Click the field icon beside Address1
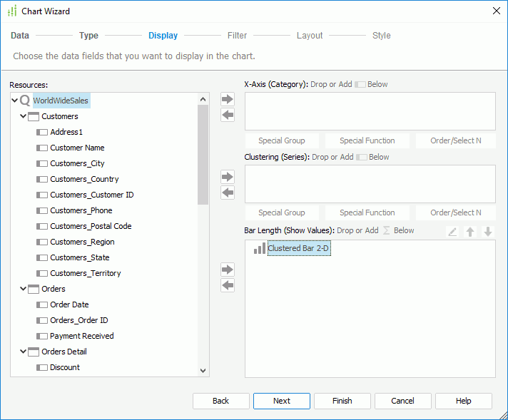The image size is (508, 420). 42,132
